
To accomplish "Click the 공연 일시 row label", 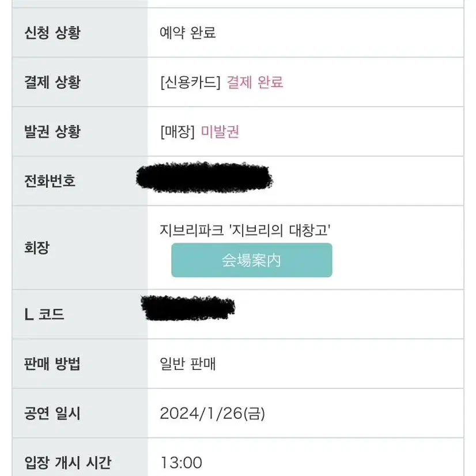I will point(52,413).
